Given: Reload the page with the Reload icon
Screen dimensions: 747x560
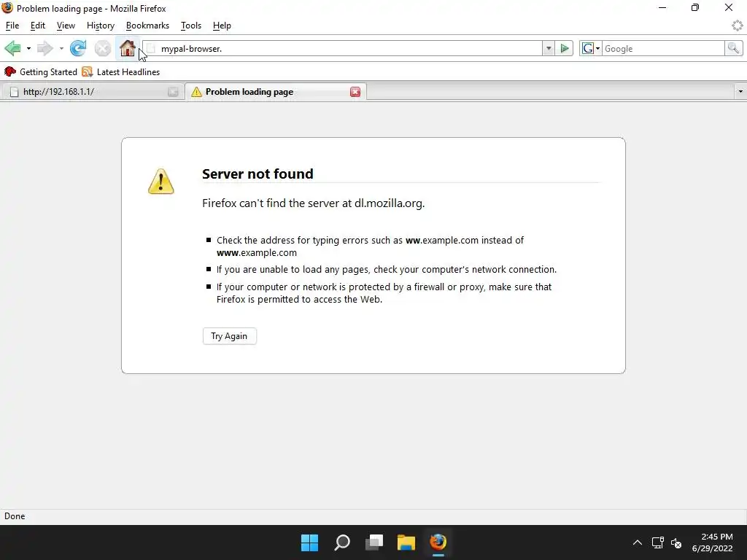Looking at the screenshot, I should (78, 48).
